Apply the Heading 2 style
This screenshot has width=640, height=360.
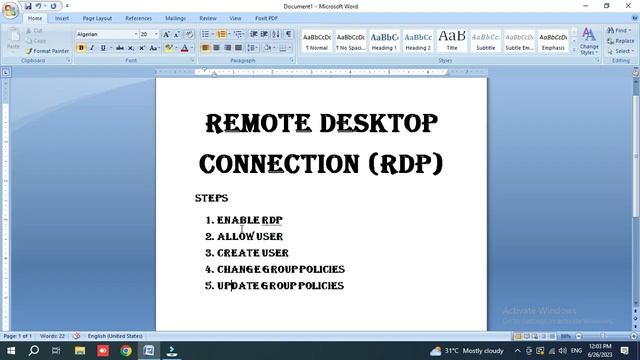[x=418, y=41]
